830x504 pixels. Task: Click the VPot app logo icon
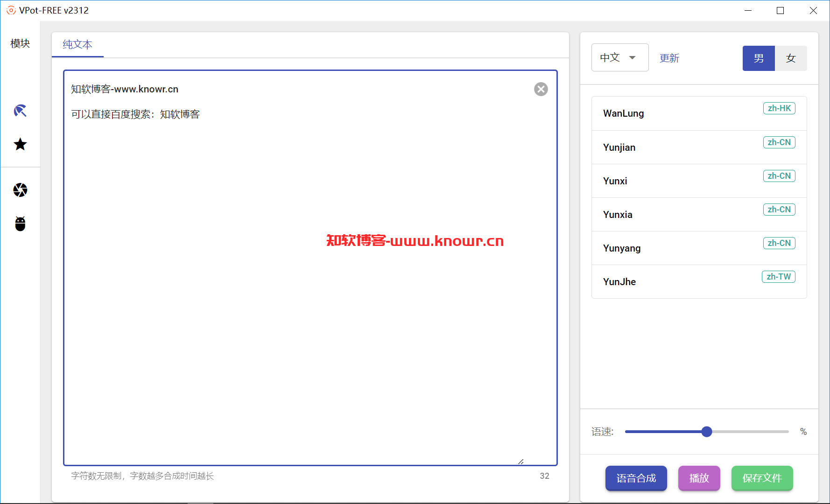tap(11, 10)
